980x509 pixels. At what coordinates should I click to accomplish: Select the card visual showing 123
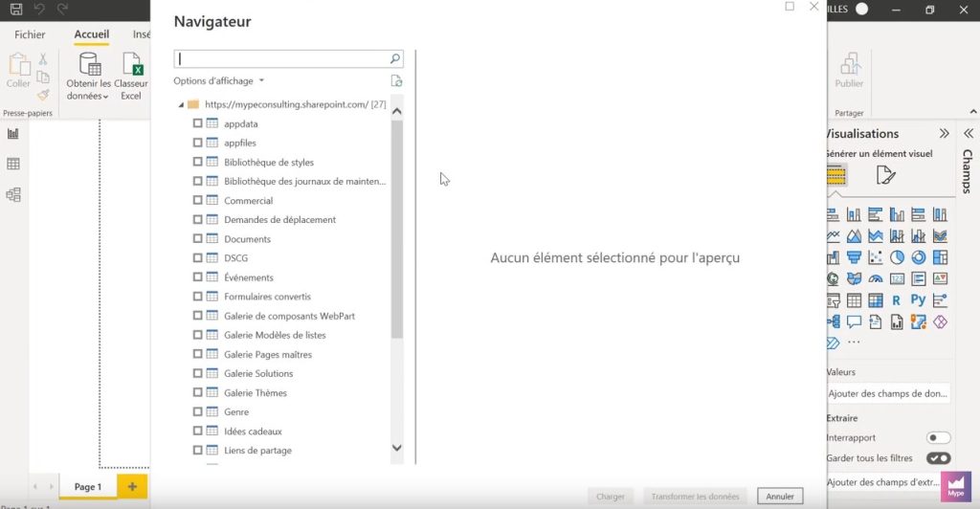(x=897, y=278)
